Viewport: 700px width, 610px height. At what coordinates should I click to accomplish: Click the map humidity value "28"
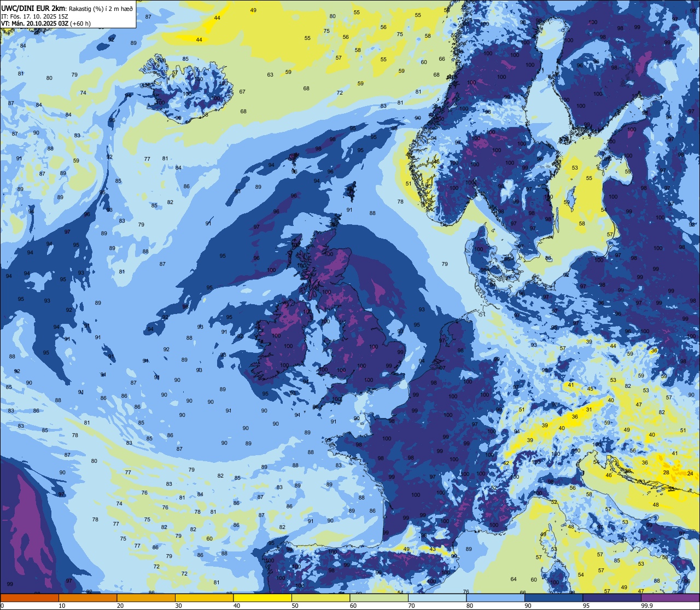click(666, 472)
